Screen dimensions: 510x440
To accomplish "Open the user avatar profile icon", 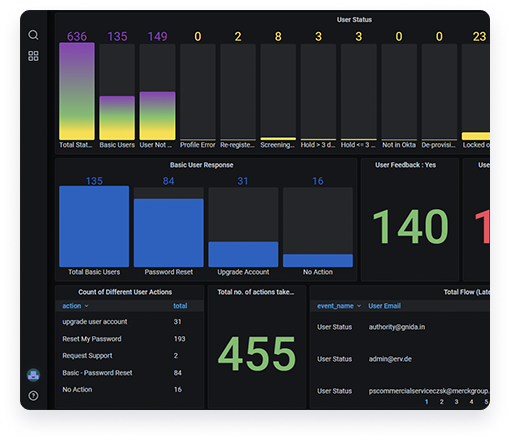I will tap(33, 375).
